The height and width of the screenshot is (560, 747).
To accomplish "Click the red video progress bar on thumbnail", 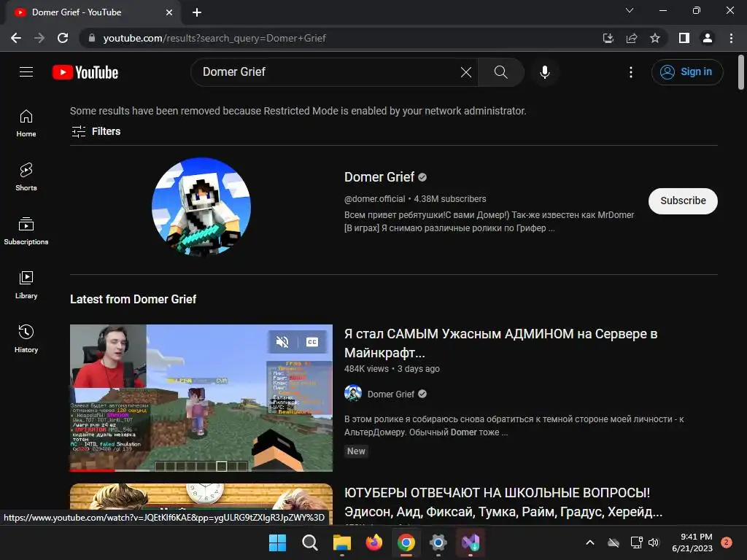I will (x=93, y=470).
